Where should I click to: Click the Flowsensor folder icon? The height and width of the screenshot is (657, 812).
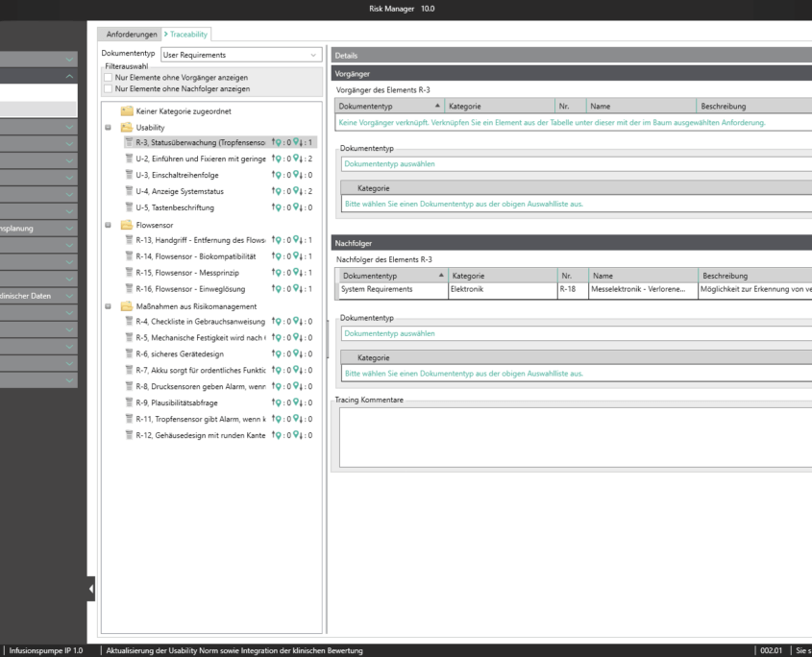coord(127,225)
